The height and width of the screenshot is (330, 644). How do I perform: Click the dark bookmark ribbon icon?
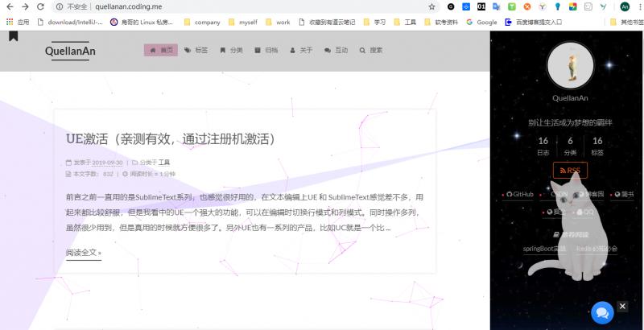pos(13,35)
